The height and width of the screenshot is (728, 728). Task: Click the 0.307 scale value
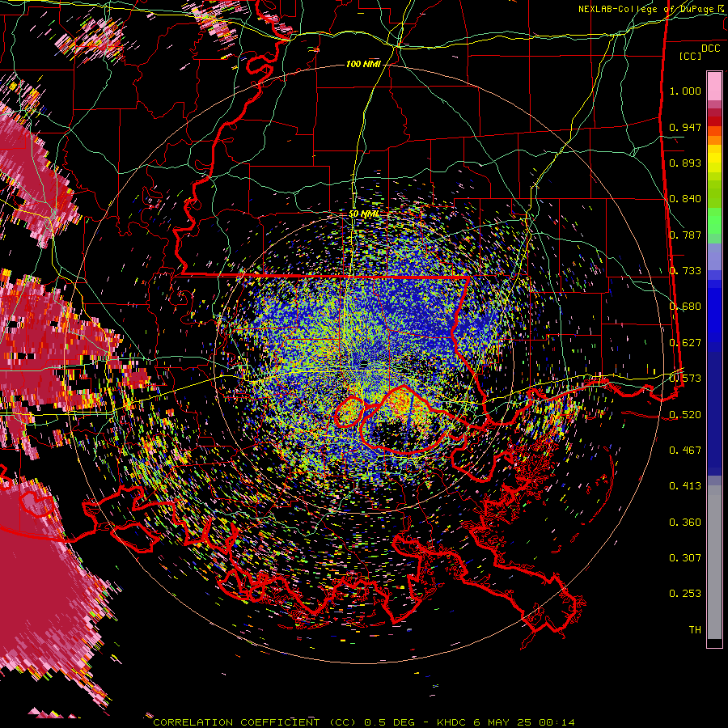(x=685, y=558)
